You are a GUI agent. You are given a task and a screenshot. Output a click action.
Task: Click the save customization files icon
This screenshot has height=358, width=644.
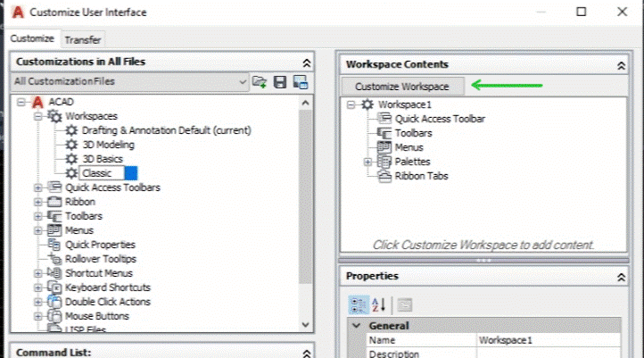click(280, 82)
